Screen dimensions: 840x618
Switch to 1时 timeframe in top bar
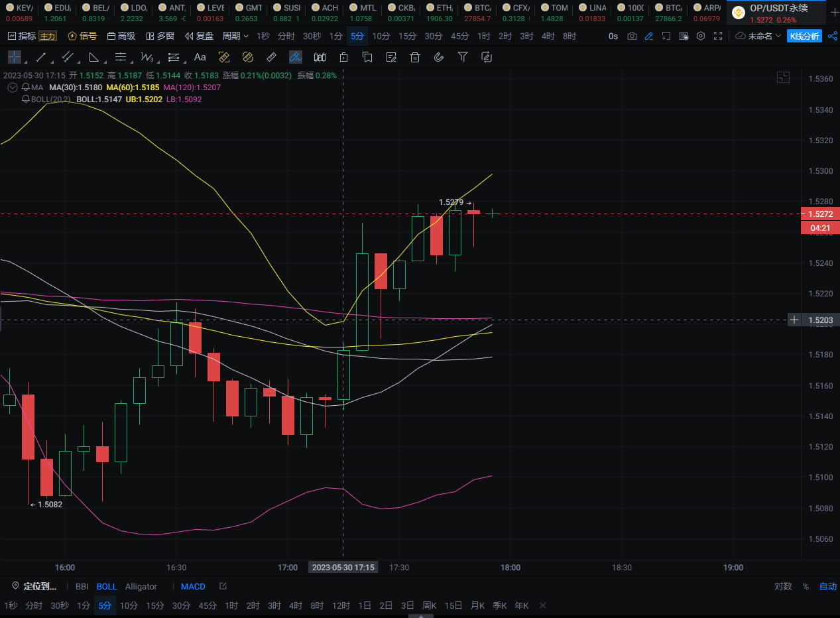coord(484,36)
